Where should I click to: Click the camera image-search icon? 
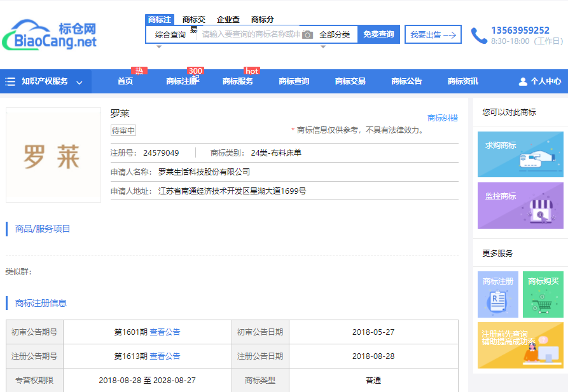(307, 35)
